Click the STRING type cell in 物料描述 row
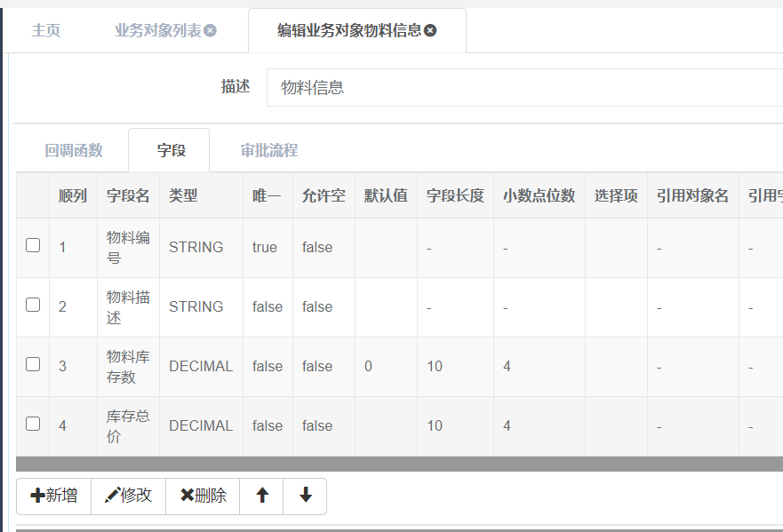The height and width of the screenshot is (532, 783). pos(201,307)
